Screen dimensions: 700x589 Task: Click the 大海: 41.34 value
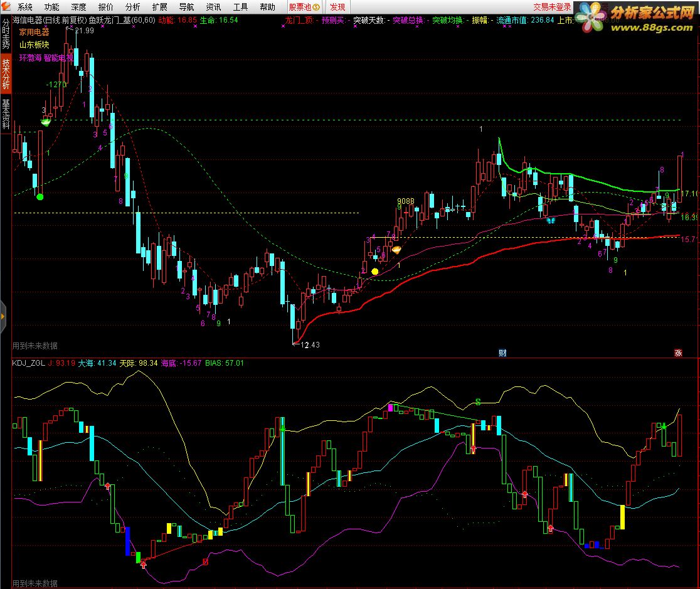97,363
